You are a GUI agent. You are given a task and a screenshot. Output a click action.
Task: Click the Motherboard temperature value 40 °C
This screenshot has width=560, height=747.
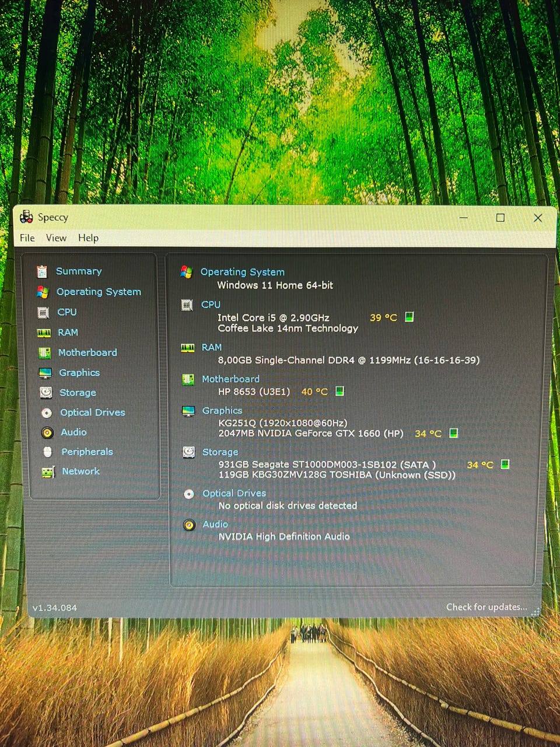pyautogui.click(x=314, y=392)
